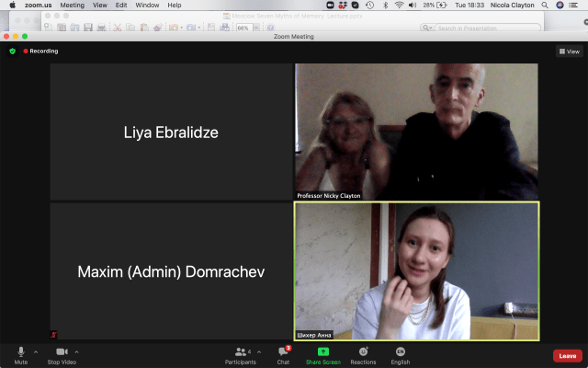
Task: Select Professor Nicky Clayton's video tile
Action: tap(416, 132)
